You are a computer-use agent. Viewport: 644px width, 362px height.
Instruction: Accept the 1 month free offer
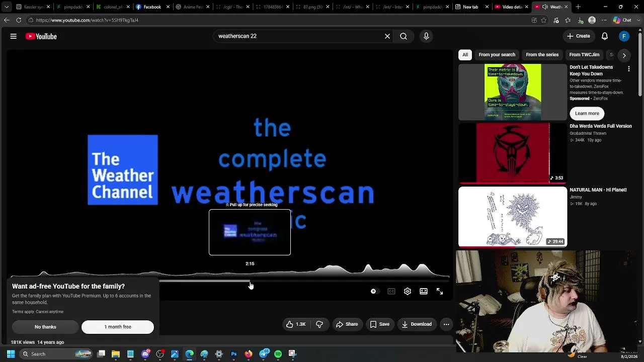(118, 327)
